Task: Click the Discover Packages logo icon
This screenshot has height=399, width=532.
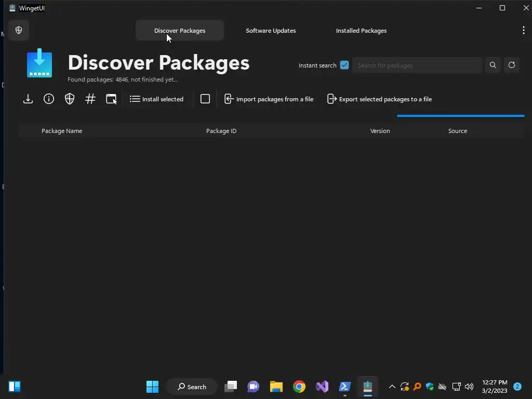Action: click(39, 63)
